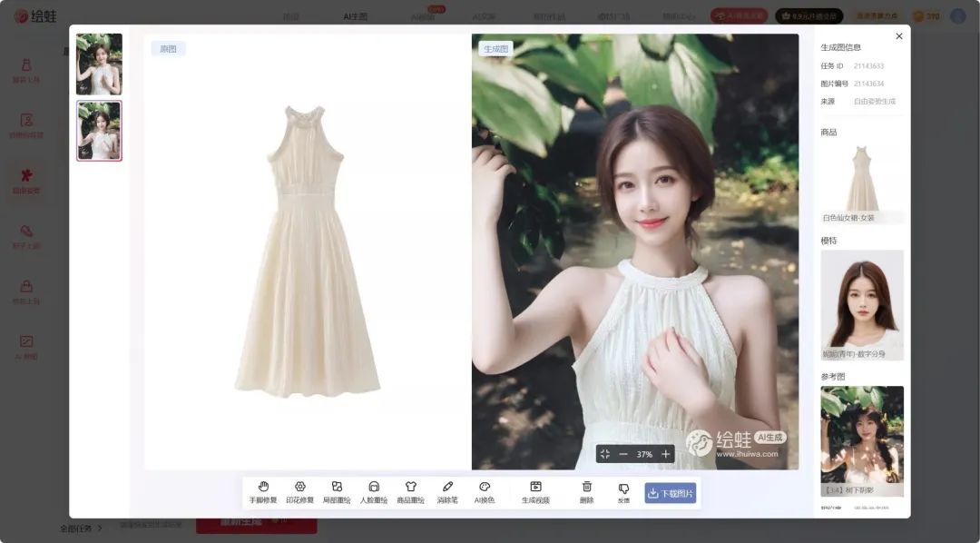Select the 手脚修复 hand-foot repair tool

pyautogui.click(x=263, y=492)
